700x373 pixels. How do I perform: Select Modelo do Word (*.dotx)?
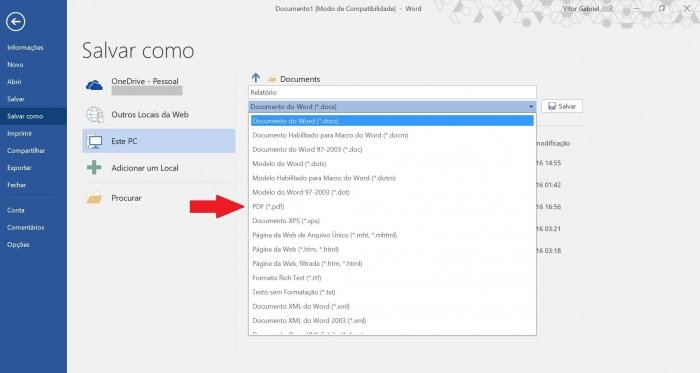point(392,164)
